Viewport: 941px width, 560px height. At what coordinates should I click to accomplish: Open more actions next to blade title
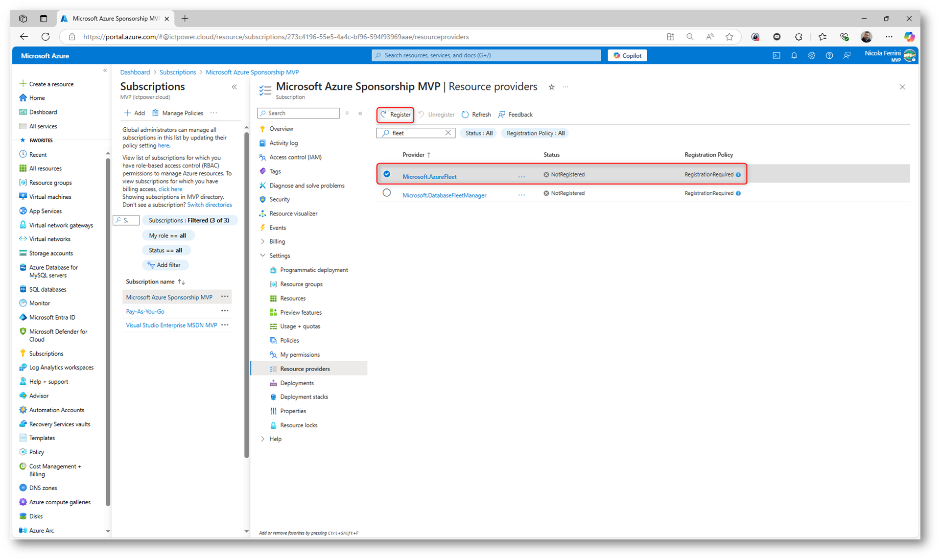coord(565,87)
